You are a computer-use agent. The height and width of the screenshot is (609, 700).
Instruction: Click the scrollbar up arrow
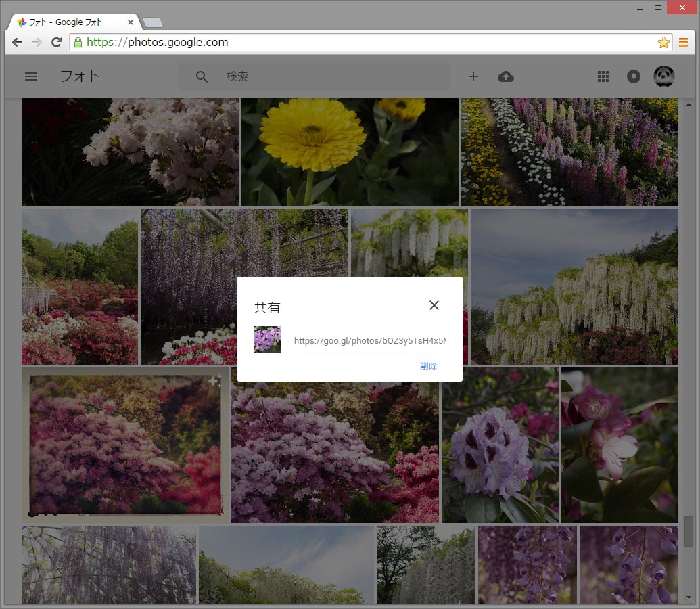pos(689,104)
